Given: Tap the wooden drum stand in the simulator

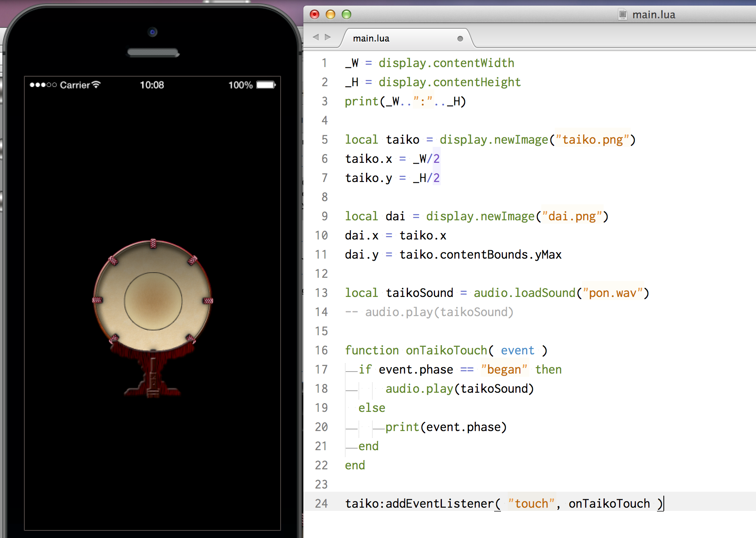Looking at the screenshot, I should tap(152, 373).
